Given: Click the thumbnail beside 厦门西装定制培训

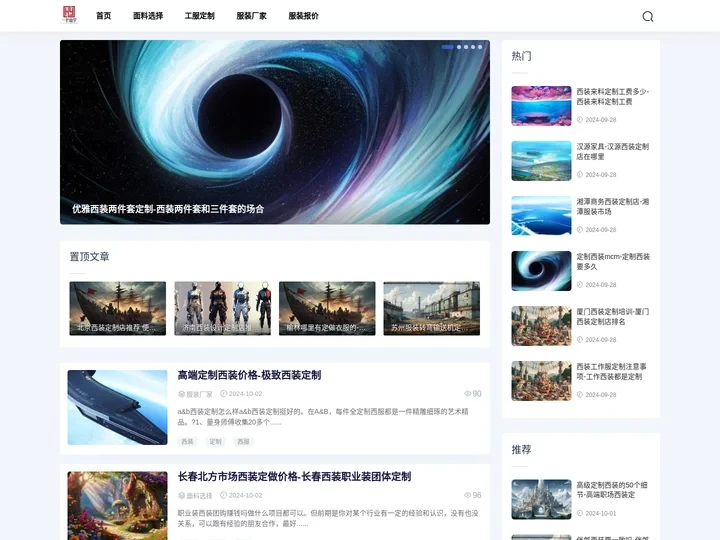Looking at the screenshot, I should (541, 326).
